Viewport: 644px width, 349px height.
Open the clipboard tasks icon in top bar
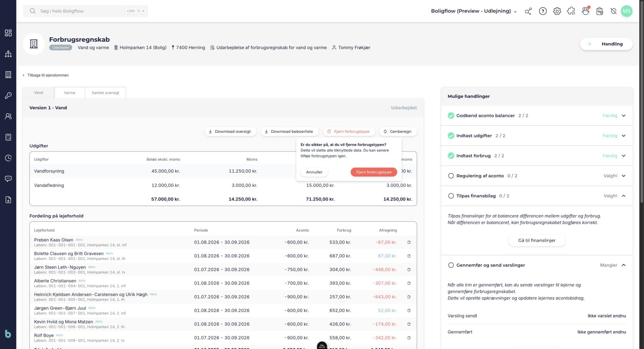coord(600,11)
